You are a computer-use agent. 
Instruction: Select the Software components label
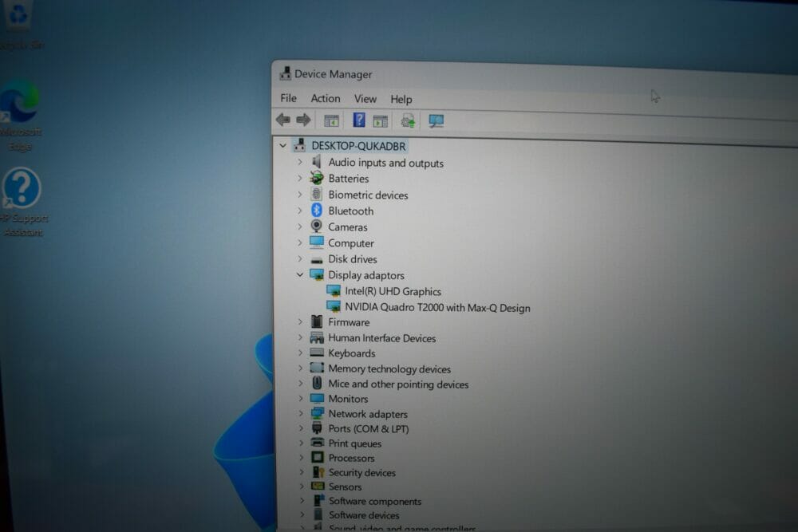coord(375,501)
